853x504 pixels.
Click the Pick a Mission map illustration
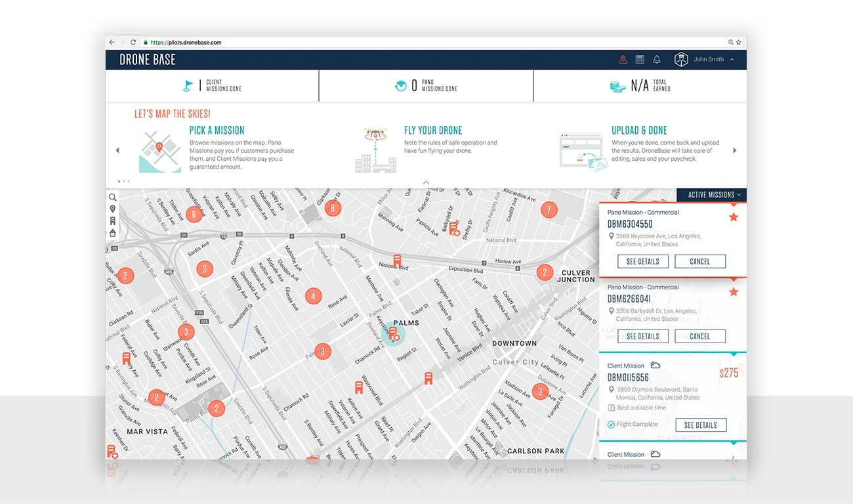pyautogui.click(x=160, y=152)
